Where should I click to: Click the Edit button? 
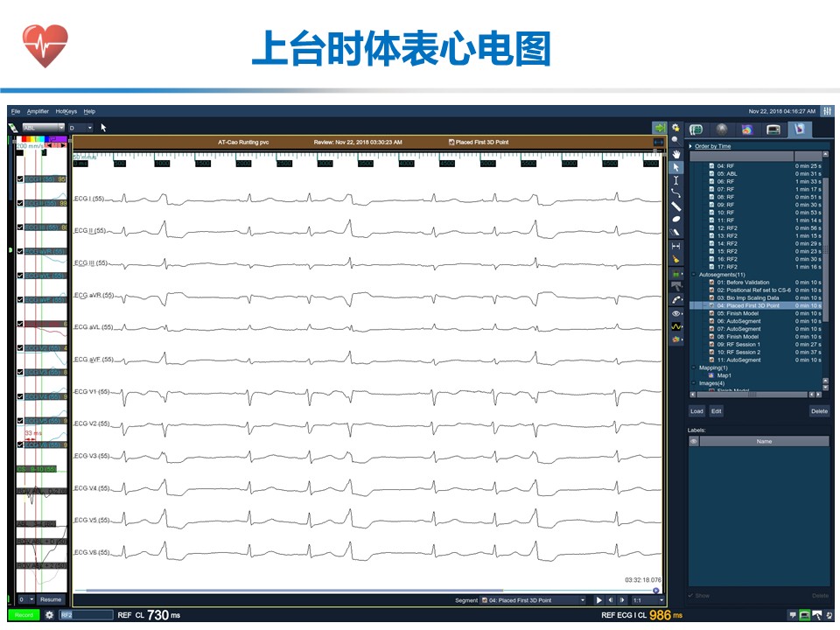tap(717, 411)
